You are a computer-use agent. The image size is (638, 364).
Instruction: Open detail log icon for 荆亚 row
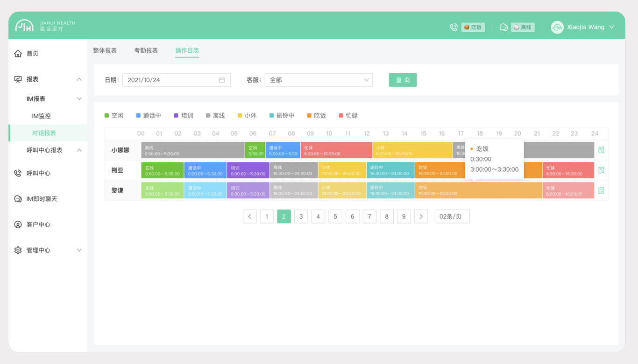[x=601, y=170]
